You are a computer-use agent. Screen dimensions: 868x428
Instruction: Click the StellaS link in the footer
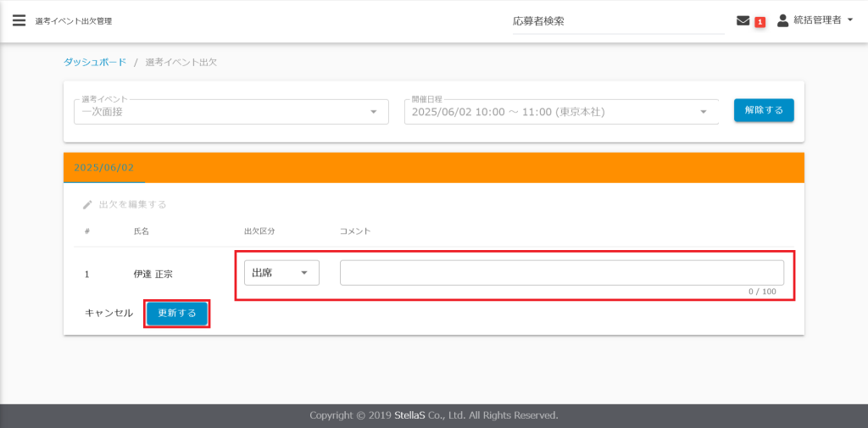(x=434, y=415)
